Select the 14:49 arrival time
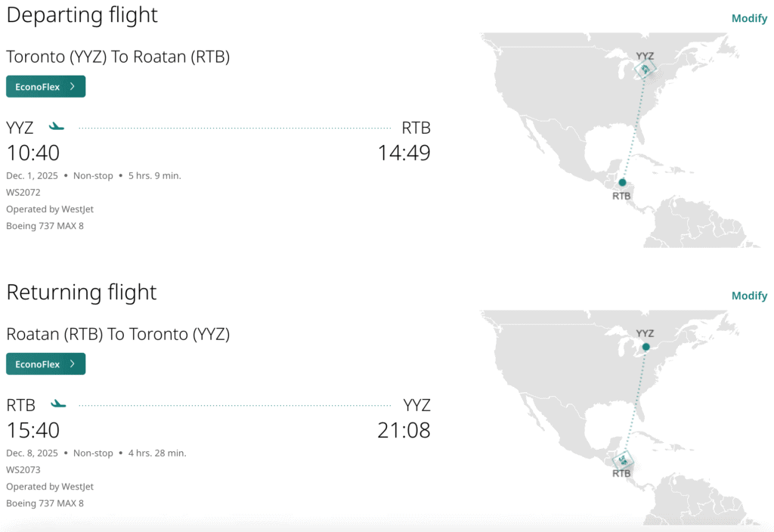 click(404, 153)
